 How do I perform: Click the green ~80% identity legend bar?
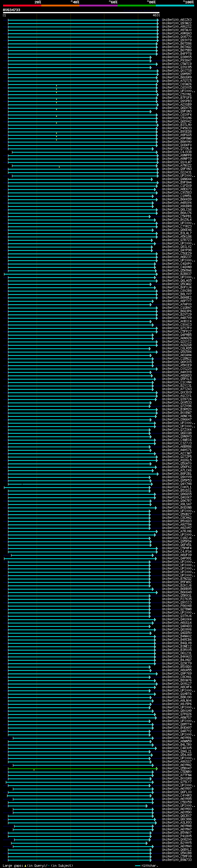coord(137,6)
